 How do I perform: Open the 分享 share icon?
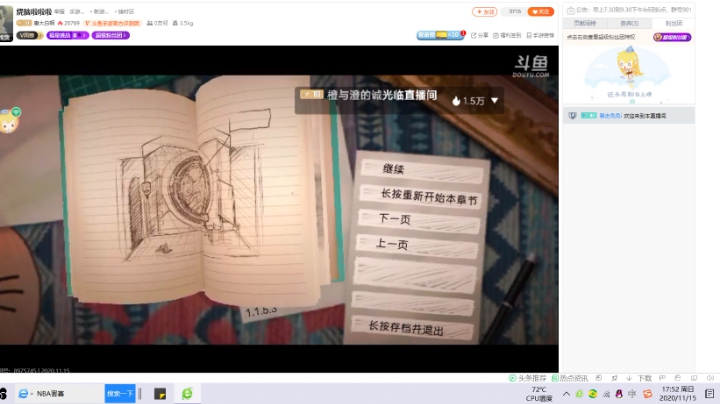[479, 35]
